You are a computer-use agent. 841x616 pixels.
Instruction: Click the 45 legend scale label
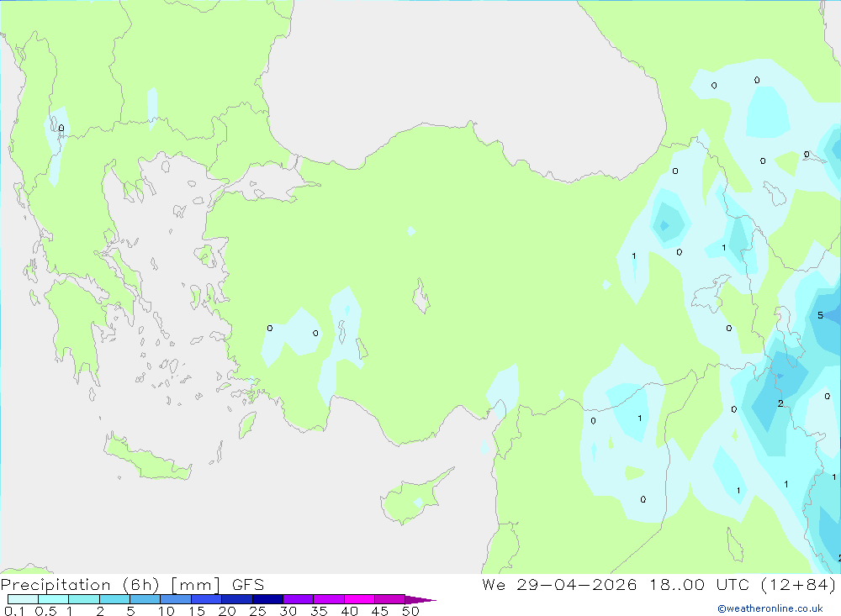(x=380, y=611)
